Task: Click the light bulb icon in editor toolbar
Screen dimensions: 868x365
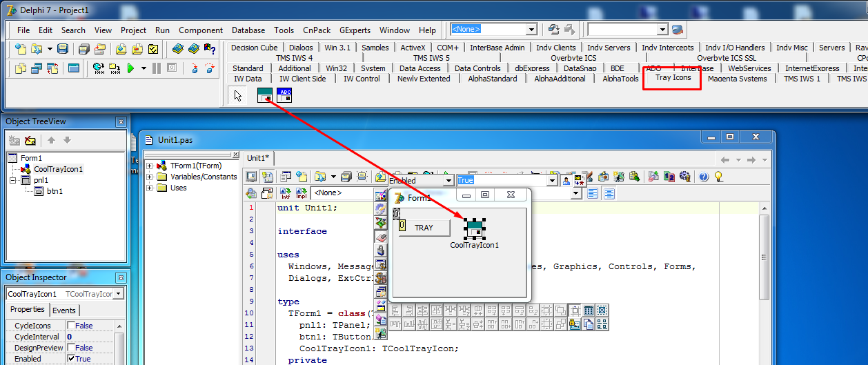Action: (x=718, y=177)
